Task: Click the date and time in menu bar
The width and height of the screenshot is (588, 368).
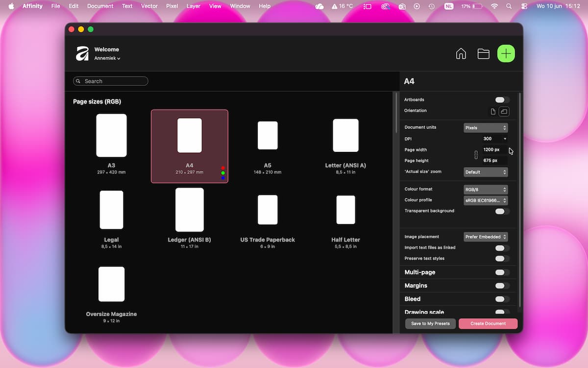Action: (x=558, y=6)
